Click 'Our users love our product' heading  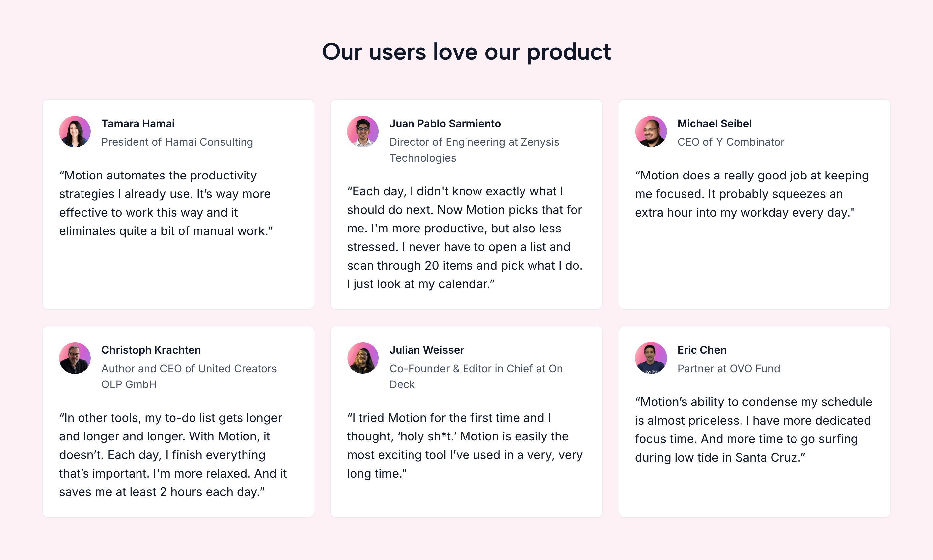(466, 52)
